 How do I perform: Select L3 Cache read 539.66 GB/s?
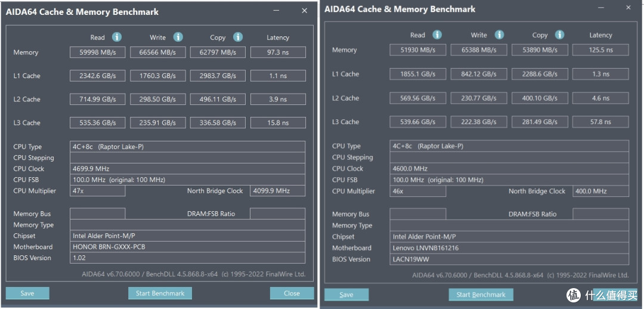click(x=417, y=122)
